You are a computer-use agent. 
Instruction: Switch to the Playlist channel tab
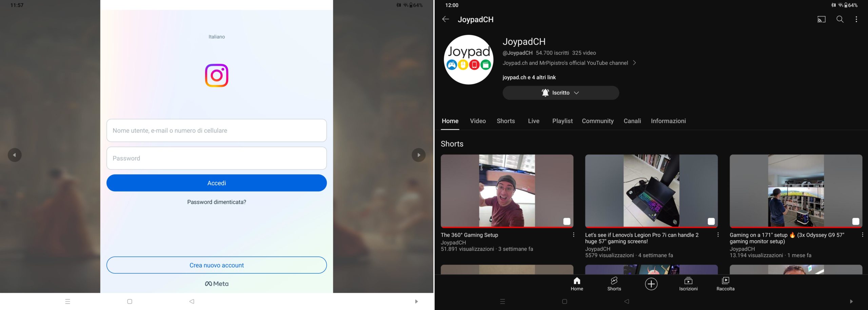click(562, 121)
